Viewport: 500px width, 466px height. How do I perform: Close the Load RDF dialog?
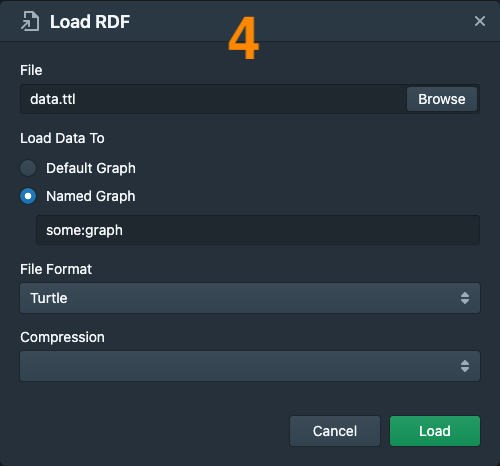tap(480, 21)
